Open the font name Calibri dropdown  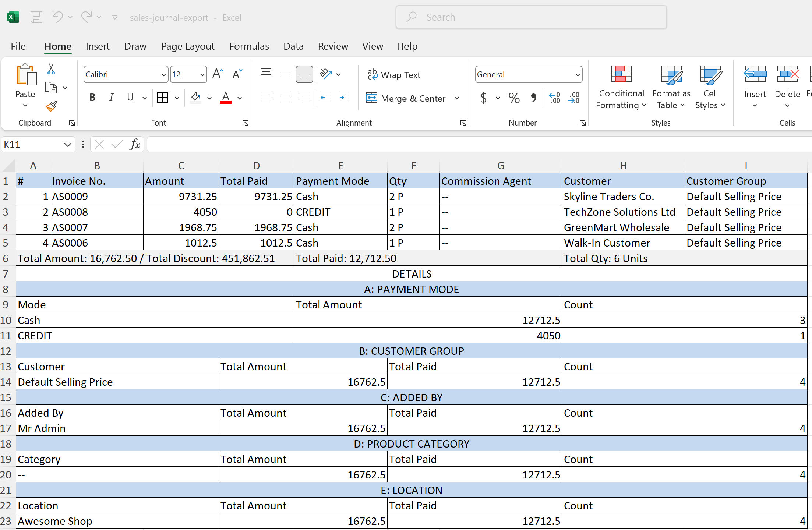tap(164, 75)
